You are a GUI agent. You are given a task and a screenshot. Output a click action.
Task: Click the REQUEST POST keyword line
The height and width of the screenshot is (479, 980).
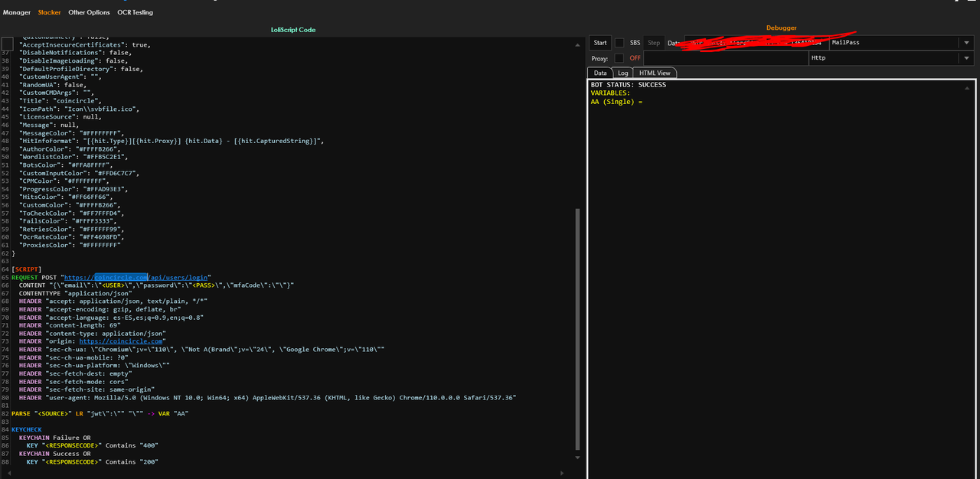pyautogui.click(x=111, y=277)
